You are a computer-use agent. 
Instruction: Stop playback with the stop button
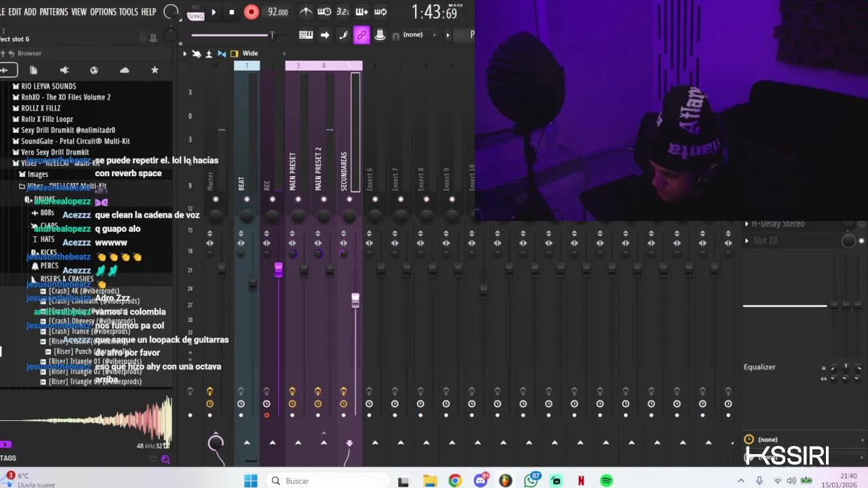[x=231, y=12]
